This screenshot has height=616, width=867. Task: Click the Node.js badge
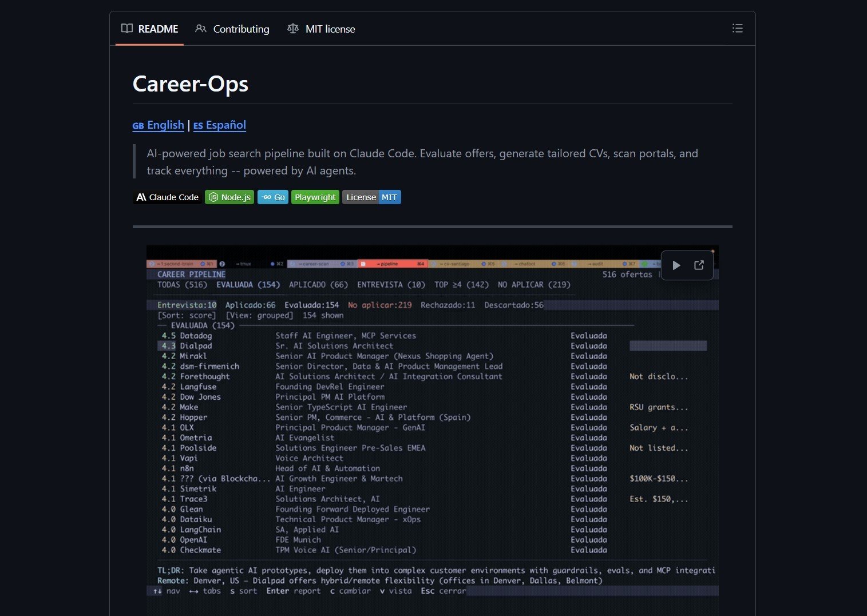pos(229,197)
